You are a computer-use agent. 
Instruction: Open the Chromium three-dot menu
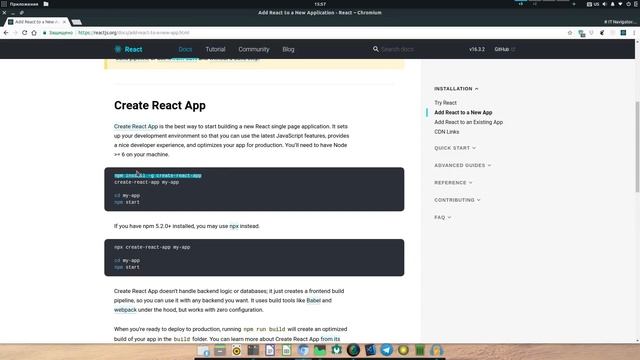(x=634, y=33)
